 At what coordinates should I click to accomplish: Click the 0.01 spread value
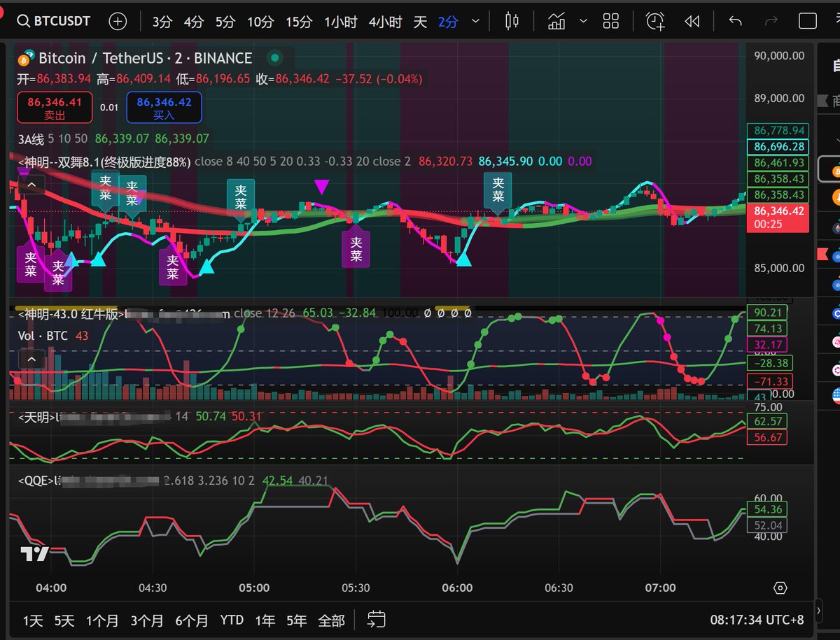coord(109,108)
